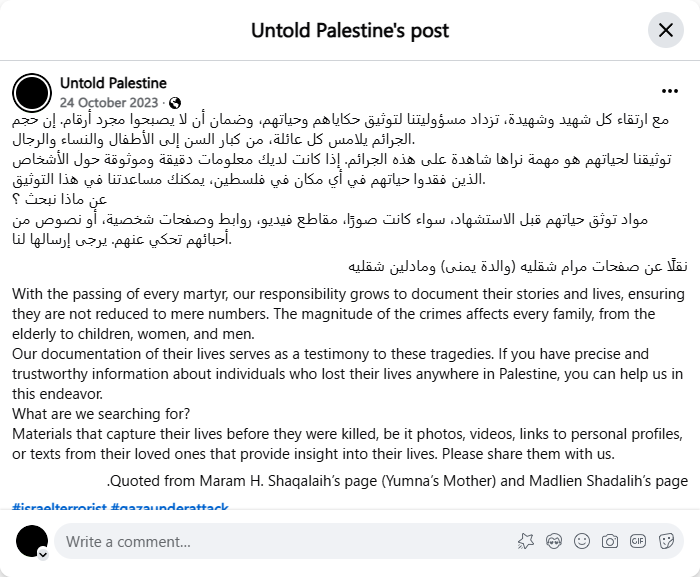Click the 24 October 2023 timestamp

pyautogui.click(x=110, y=102)
